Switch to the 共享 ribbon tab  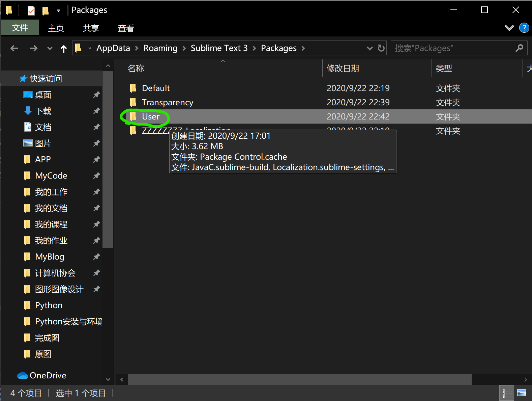(x=91, y=28)
